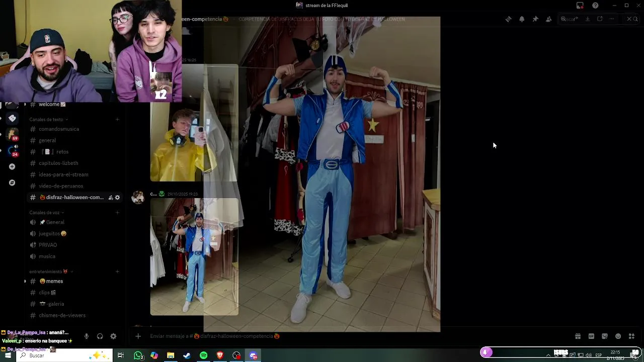Image resolution: width=644 pixels, height=362 pixels.
Task: Edit disfraz-halloween channel settings gear
Action: [117, 198]
